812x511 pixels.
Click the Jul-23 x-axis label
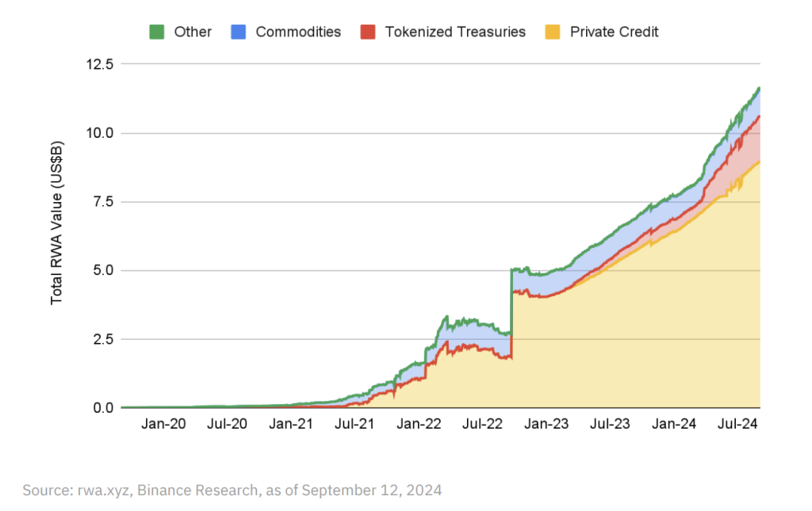tap(610, 425)
